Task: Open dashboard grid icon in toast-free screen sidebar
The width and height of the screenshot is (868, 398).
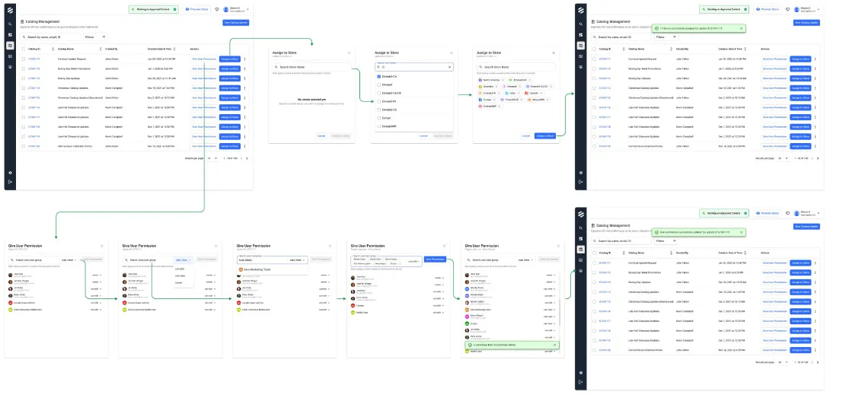Action: 10,35
